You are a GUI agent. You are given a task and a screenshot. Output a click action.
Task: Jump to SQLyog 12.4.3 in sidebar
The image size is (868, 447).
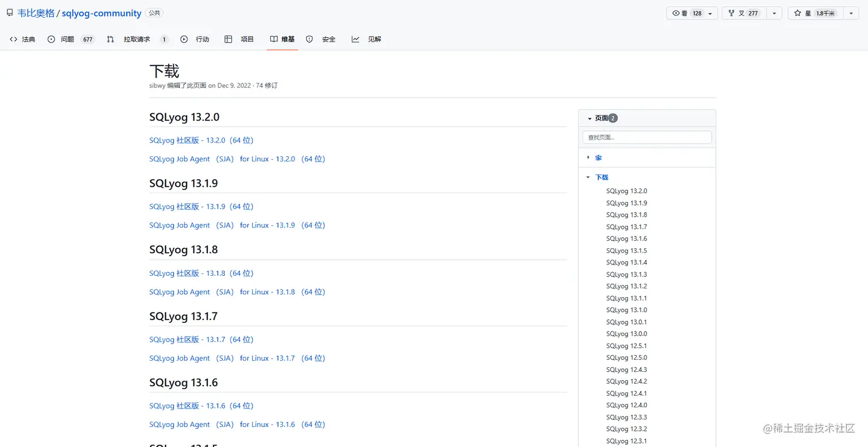(626, 370)
